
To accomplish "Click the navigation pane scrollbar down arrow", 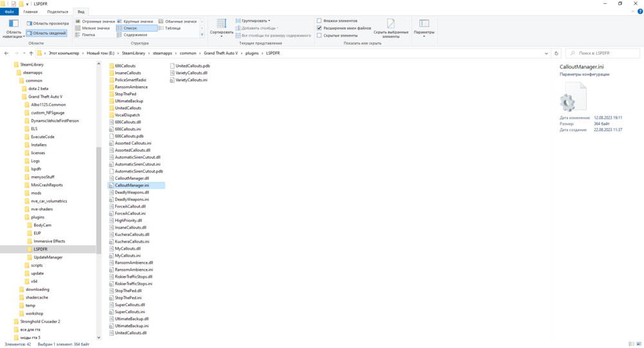I will point(99,337).
